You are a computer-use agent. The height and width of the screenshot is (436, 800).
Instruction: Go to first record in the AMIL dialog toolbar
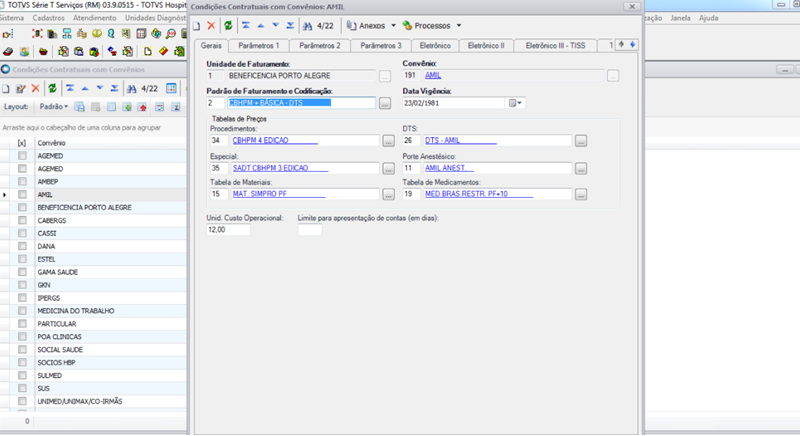246,25
